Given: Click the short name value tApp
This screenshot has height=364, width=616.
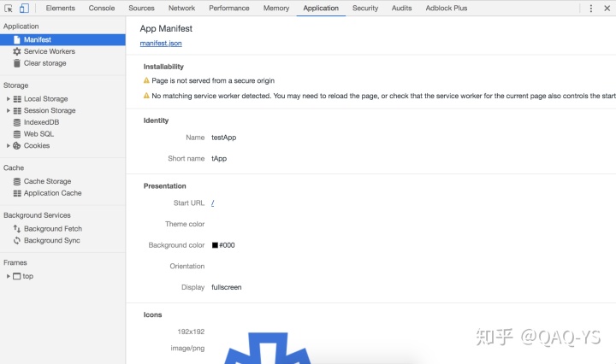Looking at the screenshot, I should [219, 158].
